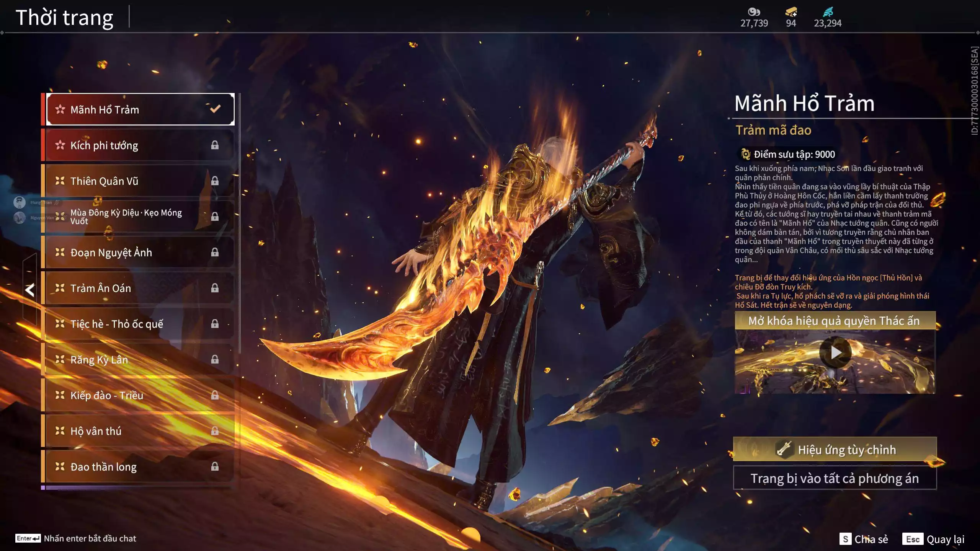Click the lock icon on Kiếp đào - Triều
This screenshot has width=980, height=551.
click(x=215, y=395)
